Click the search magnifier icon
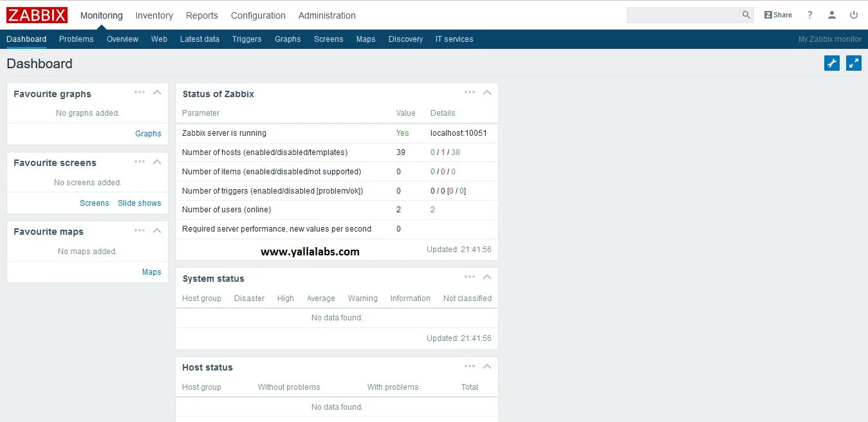This screenshot has width=868, height=422. pyautogui.click(x=746, y=15)
